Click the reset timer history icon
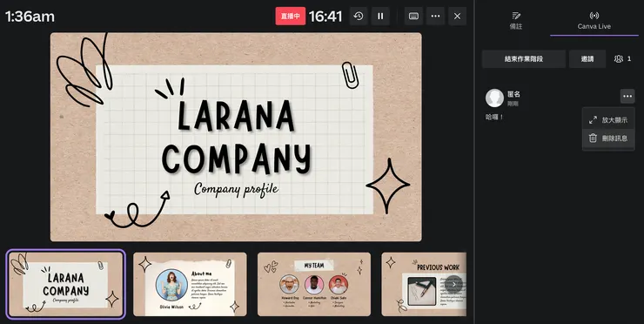Viewport: 644px width, 324px height. tap(359, 16)
